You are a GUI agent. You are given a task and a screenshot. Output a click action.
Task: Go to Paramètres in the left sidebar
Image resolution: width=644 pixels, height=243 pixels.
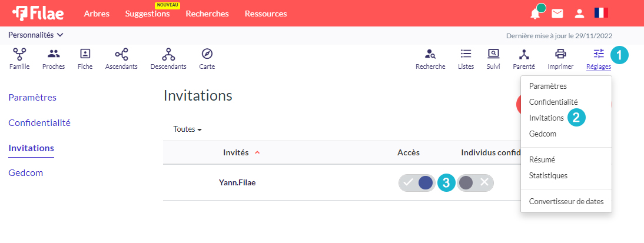click(x=32, y=98)
